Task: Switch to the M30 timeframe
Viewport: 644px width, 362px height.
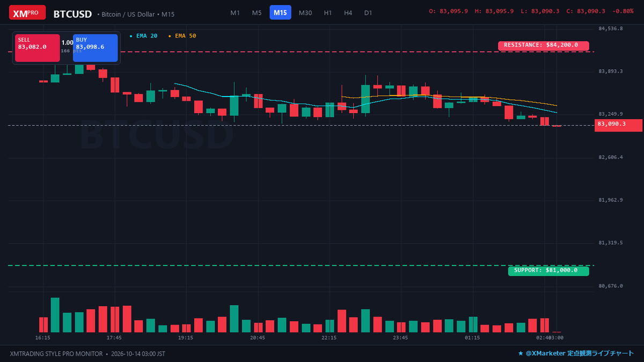Action: coord(305,12)
